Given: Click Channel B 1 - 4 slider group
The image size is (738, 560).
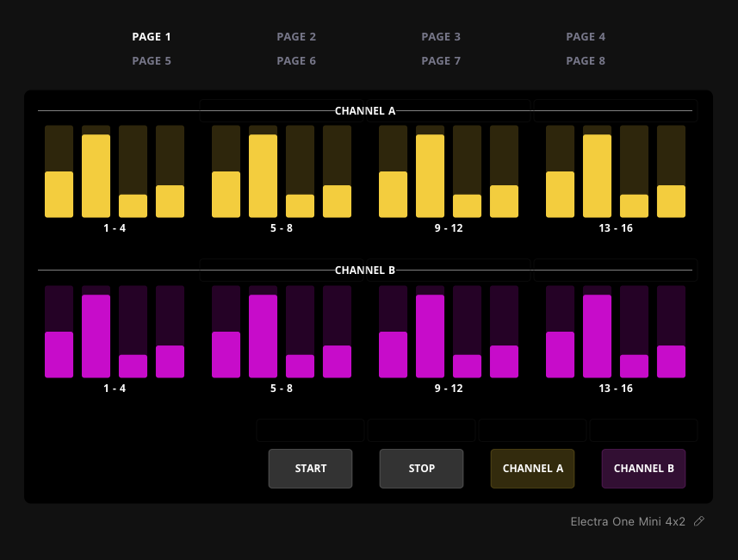Looking at the screenshot, I should coord(115,333).
